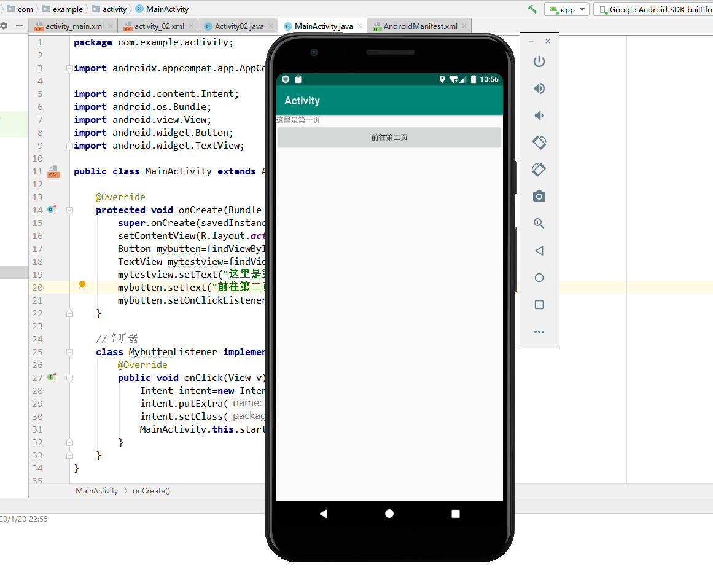
Task: Close the emulator toolbar window
Action: click(x=547, y=41)
